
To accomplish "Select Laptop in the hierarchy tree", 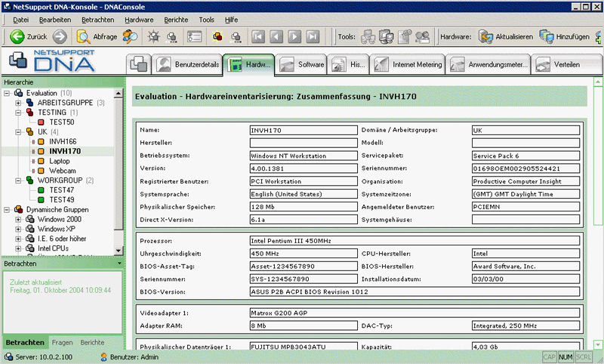I will click(x=60, y=161).
